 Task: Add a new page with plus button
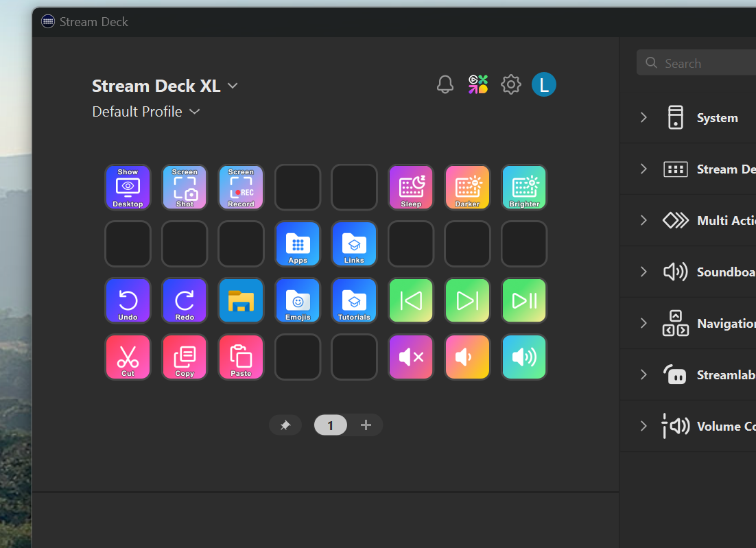click(366, 425)
